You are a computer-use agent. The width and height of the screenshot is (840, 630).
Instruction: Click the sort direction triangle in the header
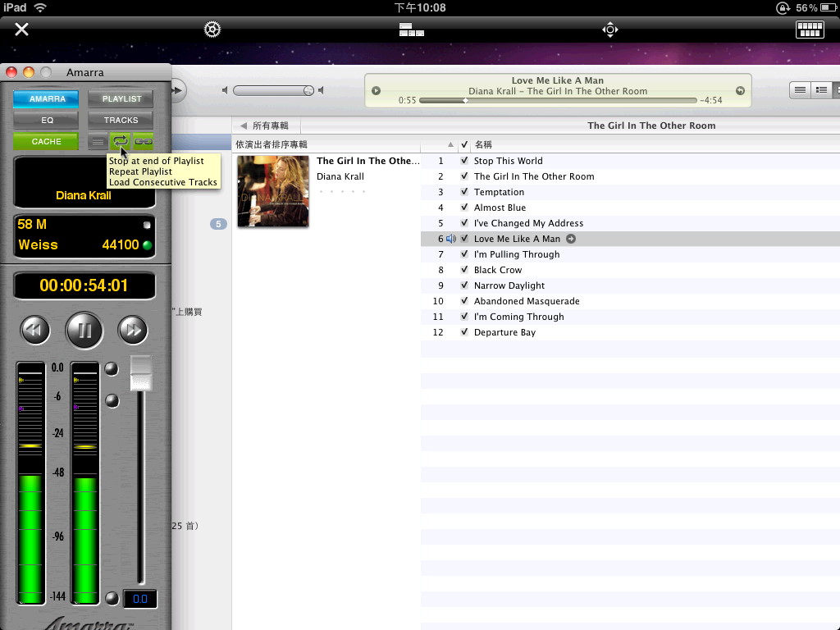click(450, 144)
